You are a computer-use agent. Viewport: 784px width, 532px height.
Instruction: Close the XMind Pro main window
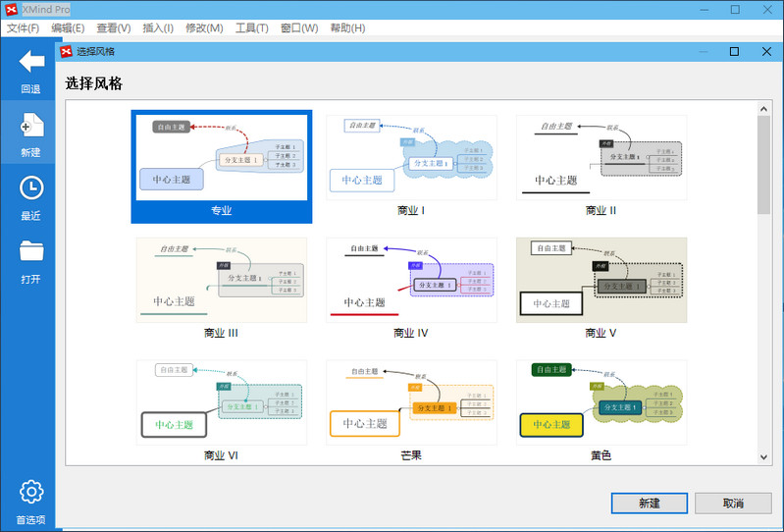pos(767,10)
